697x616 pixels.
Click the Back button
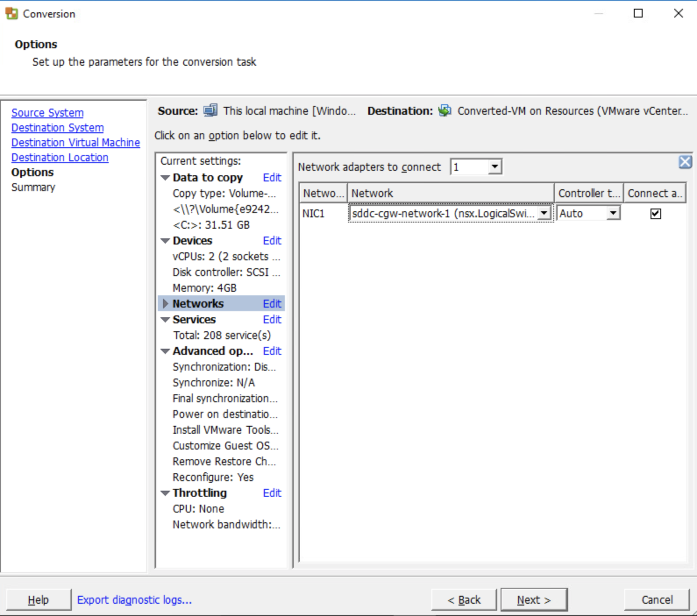[464, 600]
